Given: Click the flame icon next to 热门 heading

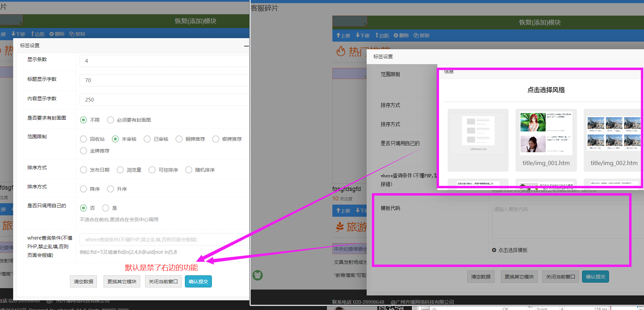Looking at the screenshot, I should click(x=341, y=52).
